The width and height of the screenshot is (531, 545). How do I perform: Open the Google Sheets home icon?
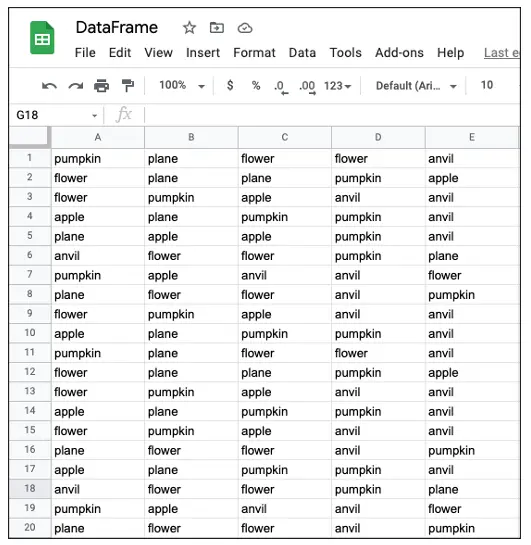point(42,38)
